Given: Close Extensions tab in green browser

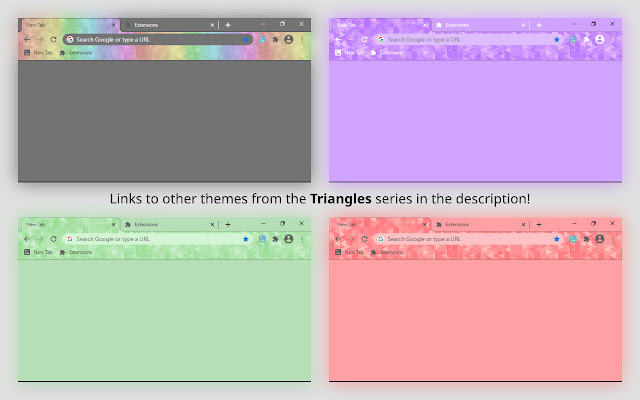Looking at the screenshot, I should click(212, 224).
